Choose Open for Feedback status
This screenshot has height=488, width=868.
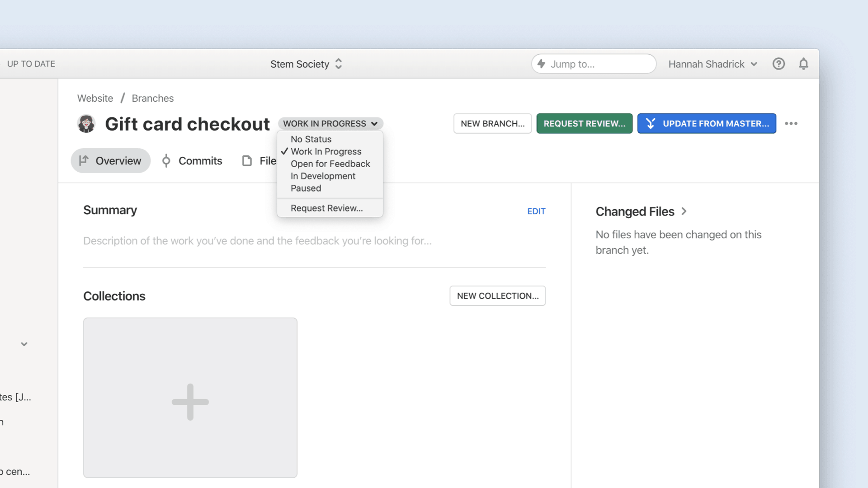tap(330, 164)
